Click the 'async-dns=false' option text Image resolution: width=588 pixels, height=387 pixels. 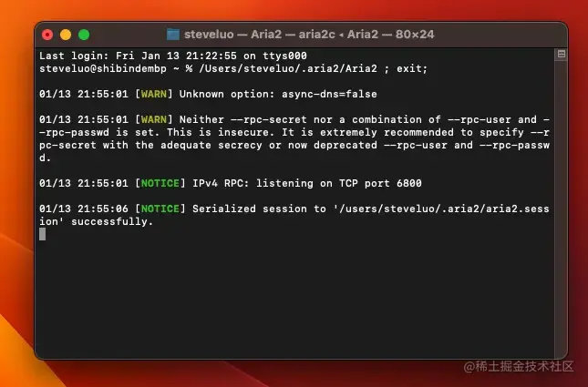click(329, 94)
